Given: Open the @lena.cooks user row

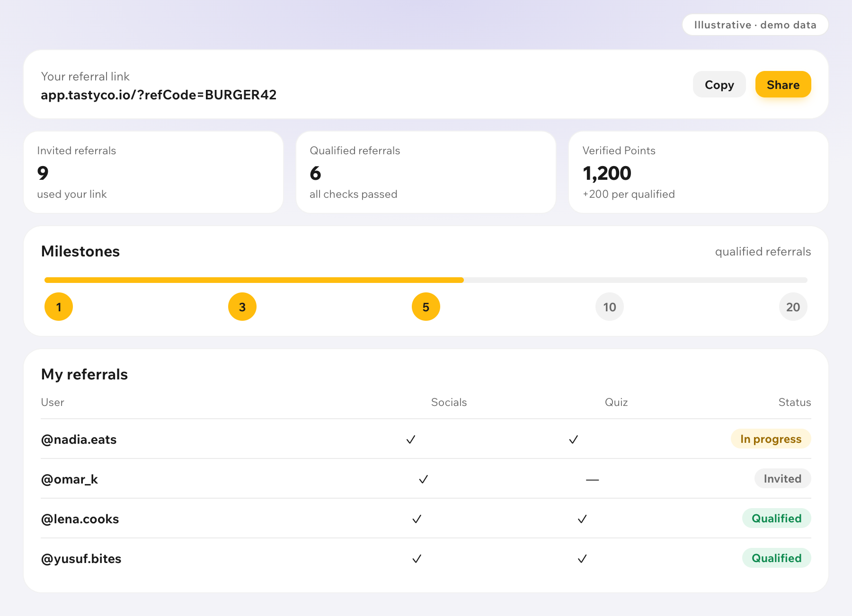Looking at the screenshot, I should point(426,519).
